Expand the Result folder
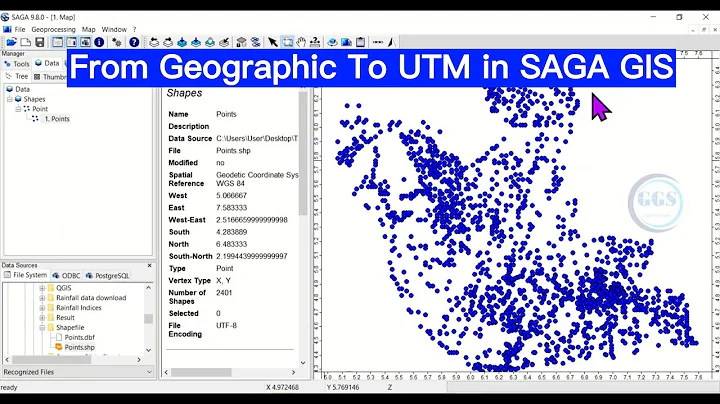The width and height of the screenshot is (720, 404). point(42,318)
